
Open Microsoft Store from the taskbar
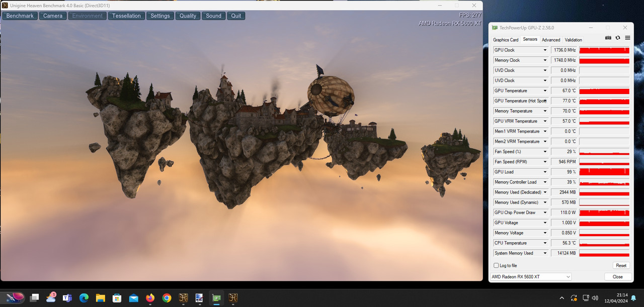click(x=117, y=298)
